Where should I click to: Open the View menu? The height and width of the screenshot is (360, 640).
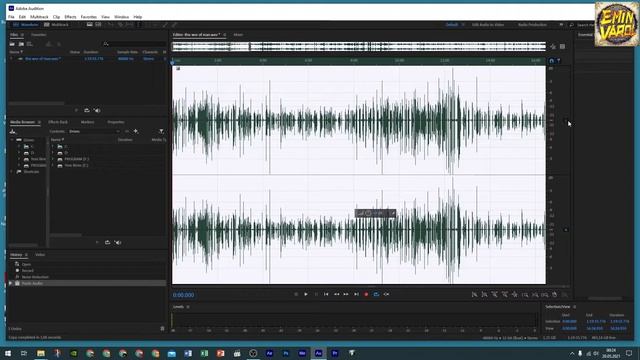tap(105, 17)
